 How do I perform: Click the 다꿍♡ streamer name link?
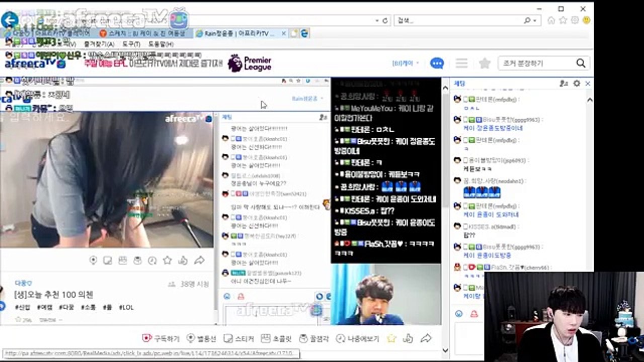(x=24, y=283)
